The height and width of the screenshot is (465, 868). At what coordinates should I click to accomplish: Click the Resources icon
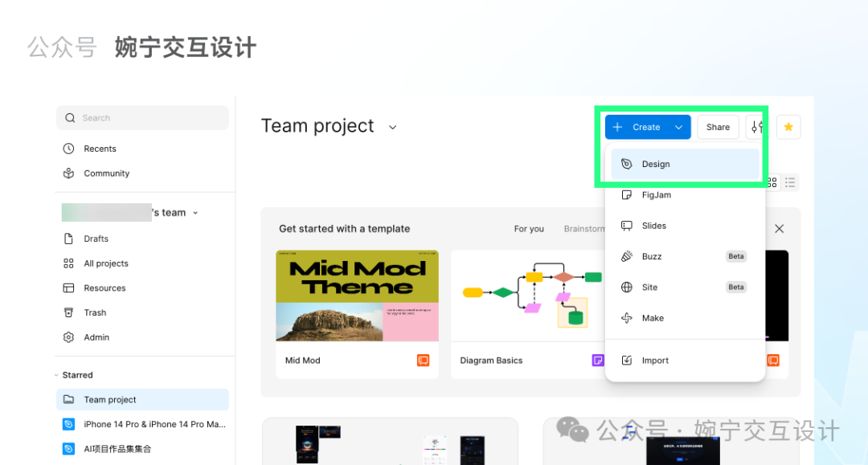pyautogui.click(x=68, y=288)
